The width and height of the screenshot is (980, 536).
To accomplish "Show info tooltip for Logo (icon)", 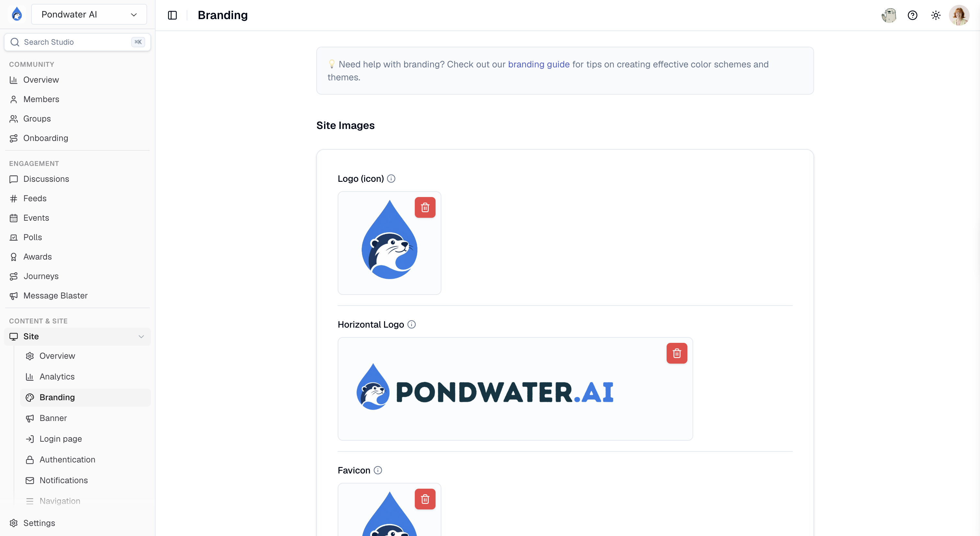I will pos(391,179).
